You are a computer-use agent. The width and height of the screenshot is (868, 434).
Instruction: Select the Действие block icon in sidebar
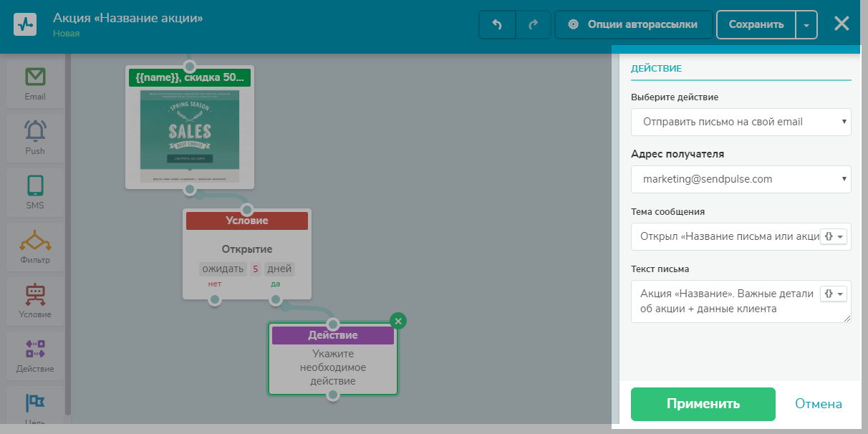click(35, 349)
